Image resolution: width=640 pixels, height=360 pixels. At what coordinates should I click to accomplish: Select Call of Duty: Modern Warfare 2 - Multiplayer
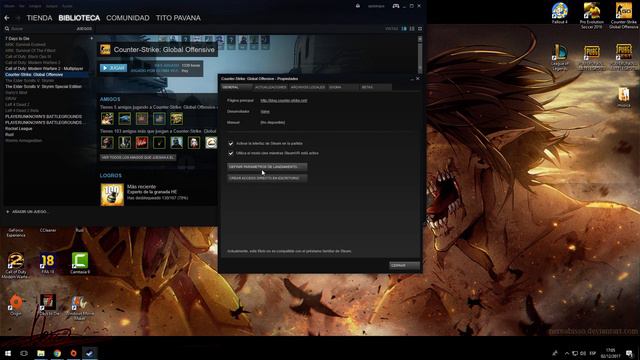(x=44, y=69)
